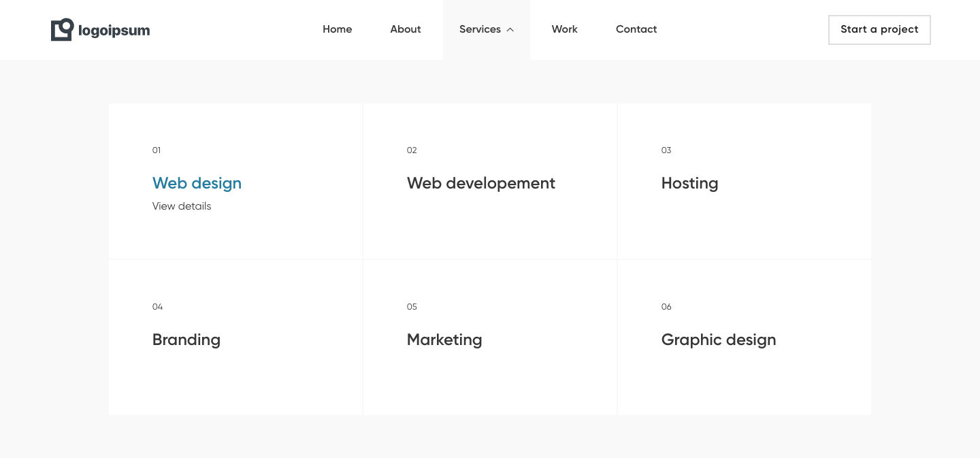The width and height of the screenshot is (980, 458).
Task: Open the Hosting service card
Action: click(x=689, y=183)
